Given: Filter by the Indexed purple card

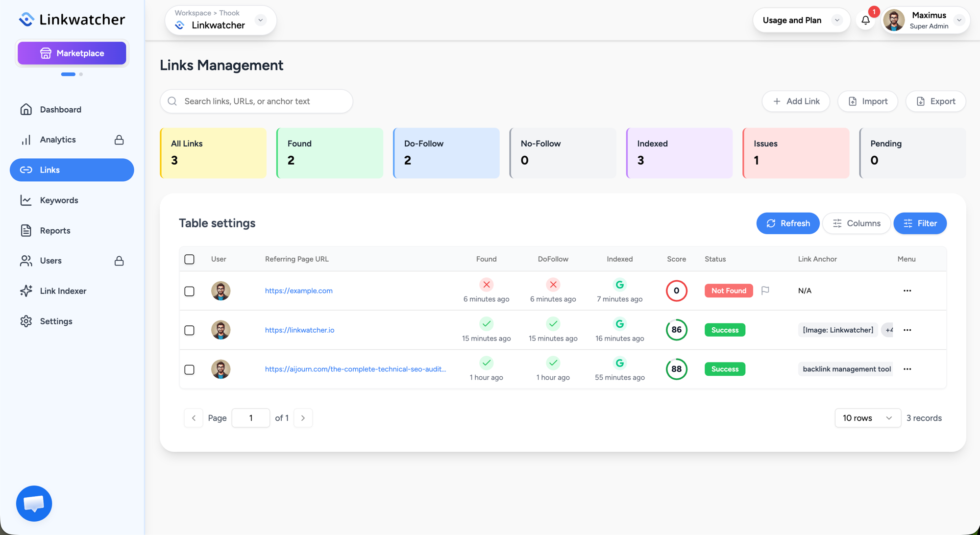Looking at the screenshot, I should 680,153.
